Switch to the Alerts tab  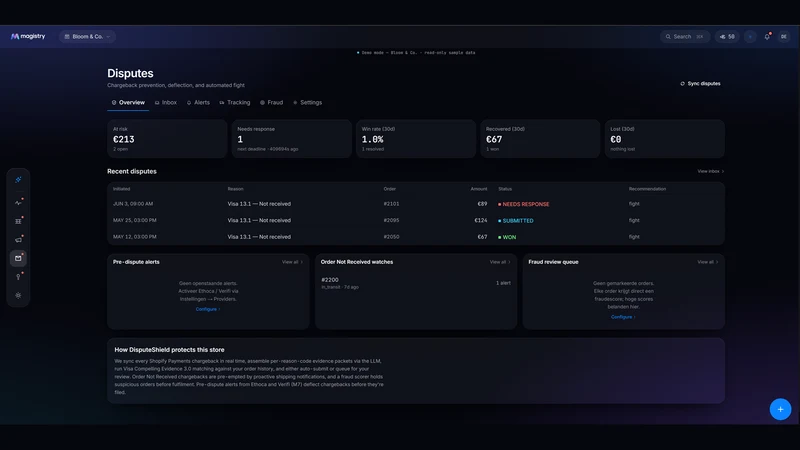[x=198, y=103]
